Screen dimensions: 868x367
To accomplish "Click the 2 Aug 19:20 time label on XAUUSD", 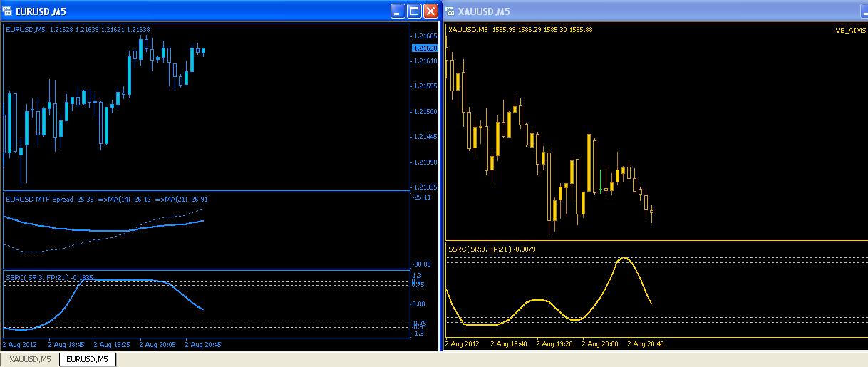I will pyautogui.click(x=555, y=344).
